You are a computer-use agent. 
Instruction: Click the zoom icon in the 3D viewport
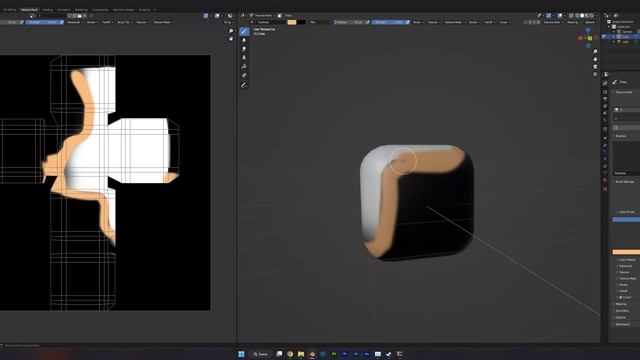595,51
